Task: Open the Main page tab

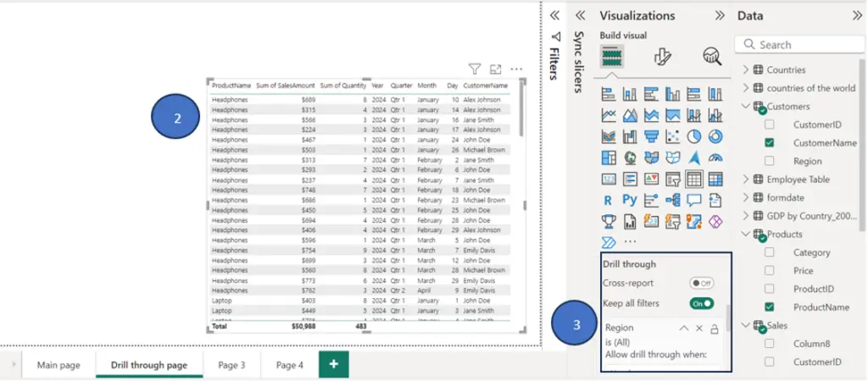Action: click(58, 365)
